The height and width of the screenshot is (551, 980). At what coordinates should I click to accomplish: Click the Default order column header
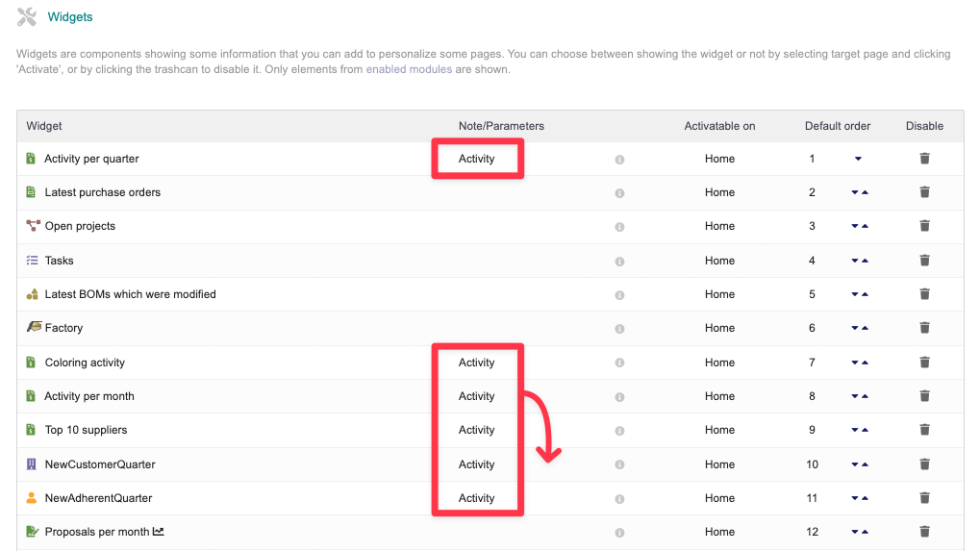click(x=838, y=126)
